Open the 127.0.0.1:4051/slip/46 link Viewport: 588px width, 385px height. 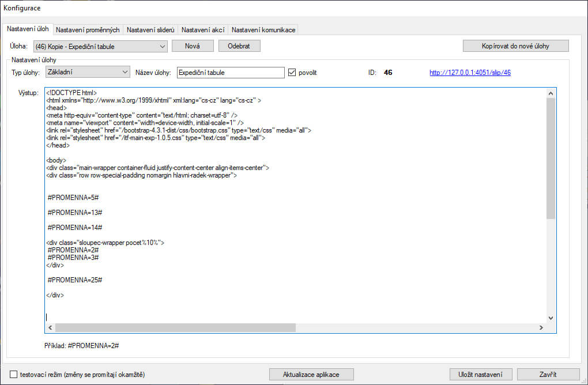(470, 73)
